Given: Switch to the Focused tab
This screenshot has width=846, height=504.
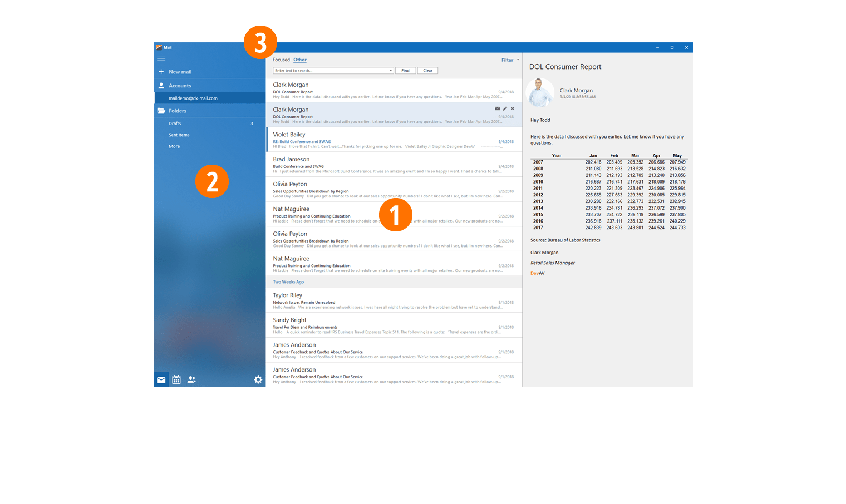Looking at the screenshot, I should tap(281, 60).
